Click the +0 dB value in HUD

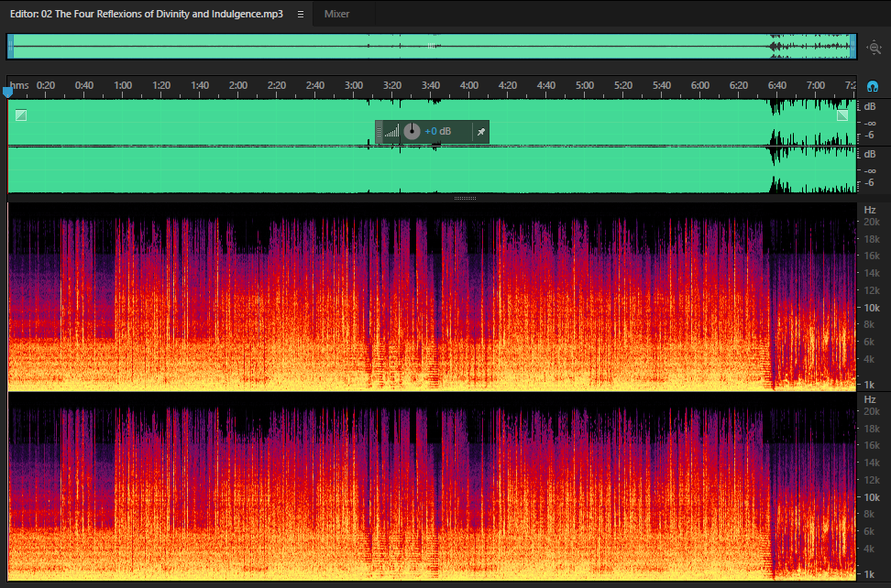pyautogui.click(x=437, y=131)
